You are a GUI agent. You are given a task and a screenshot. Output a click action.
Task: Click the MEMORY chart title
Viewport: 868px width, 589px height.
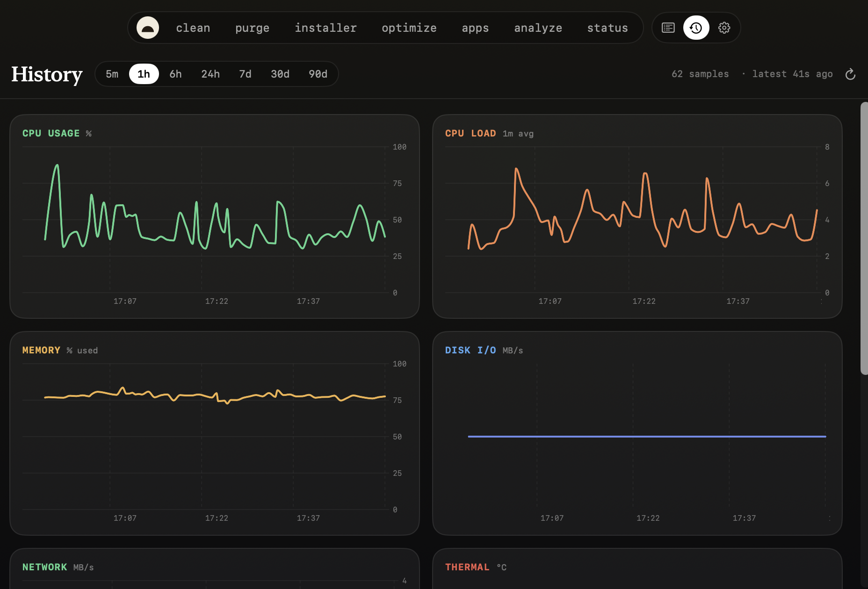click(x=41, y=350)
